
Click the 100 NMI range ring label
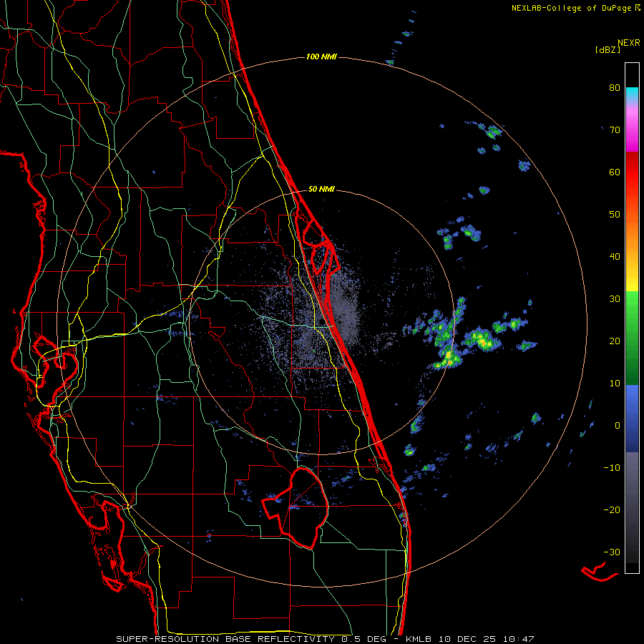tap(321, 57)
